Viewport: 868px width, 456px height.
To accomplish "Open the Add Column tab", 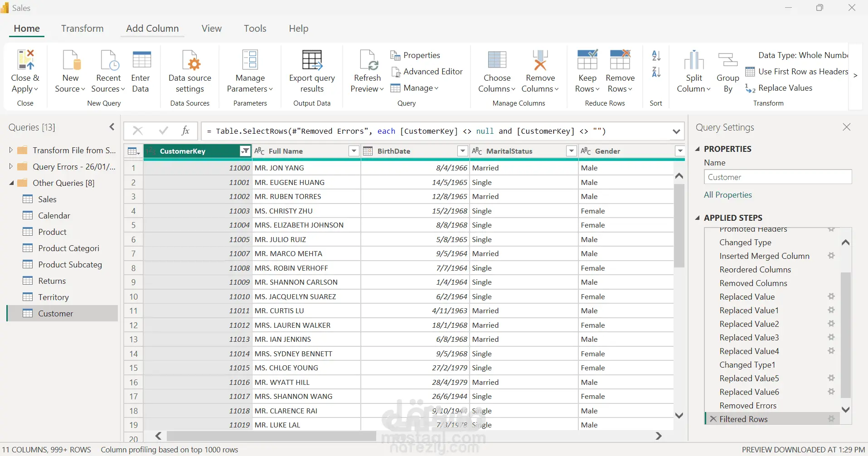I will (152, 29).
